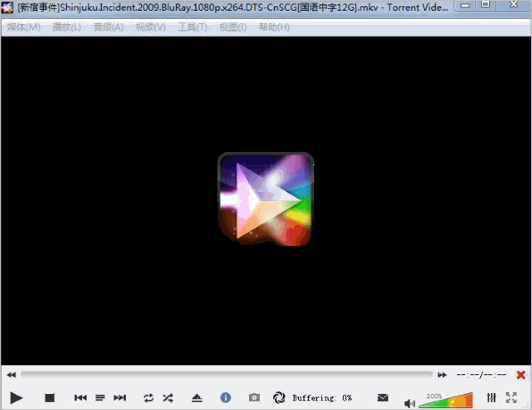This screenshot has width=532, height=410.
Task: Toggle shuffle random playback icon
Action: 168,397
